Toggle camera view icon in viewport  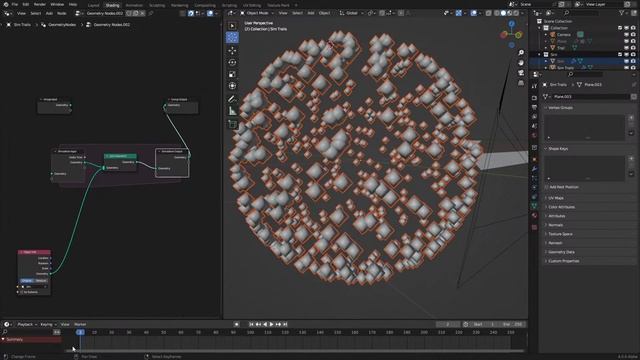pos(521,73)
